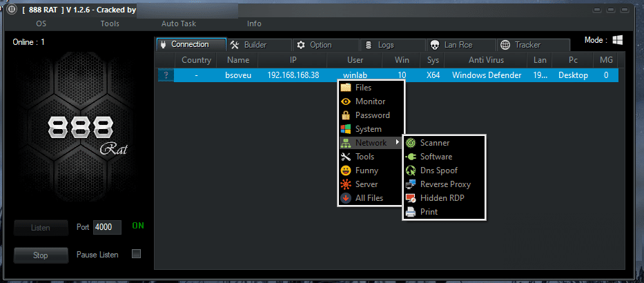The height and width of the screenshot is (283, 644).
Task: Select the System context menu entry
Action: click(x=368, y=129)
